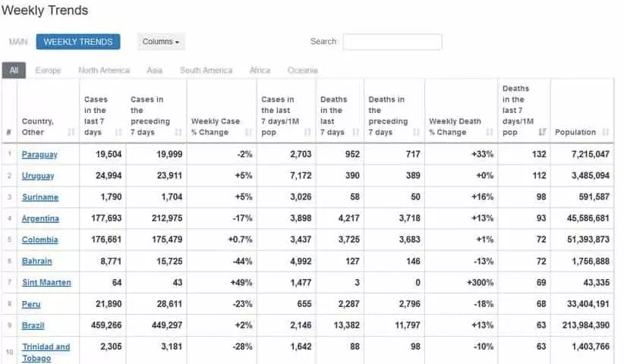The height and width of the screenshot is (364, 624).
Task: Filter table by Europe
Action: [48, 71]
